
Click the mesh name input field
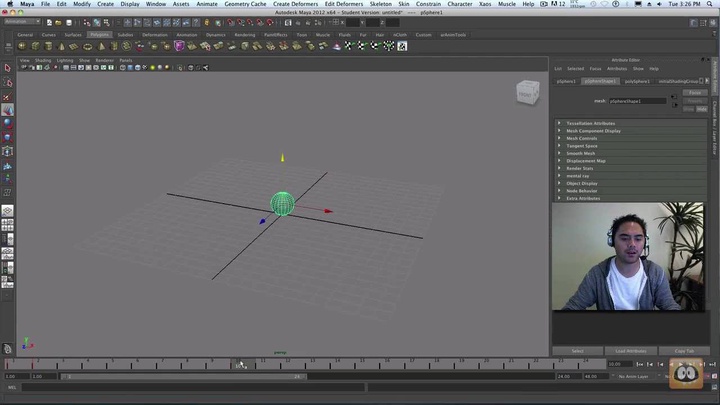point(637,101)
